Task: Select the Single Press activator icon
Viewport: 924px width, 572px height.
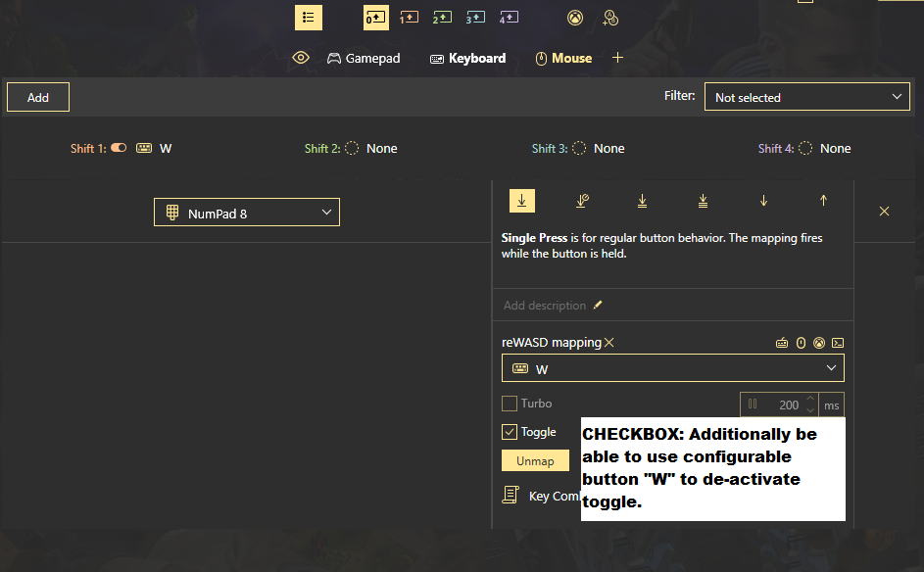Action: (521, 201)
